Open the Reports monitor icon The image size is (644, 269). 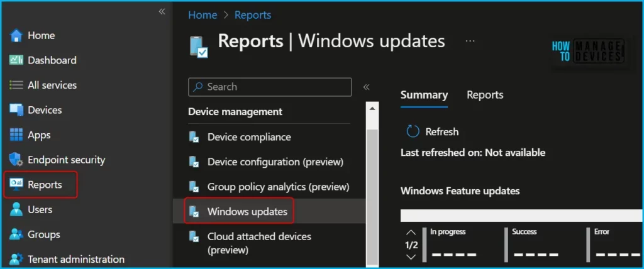[x=16, y=185]
